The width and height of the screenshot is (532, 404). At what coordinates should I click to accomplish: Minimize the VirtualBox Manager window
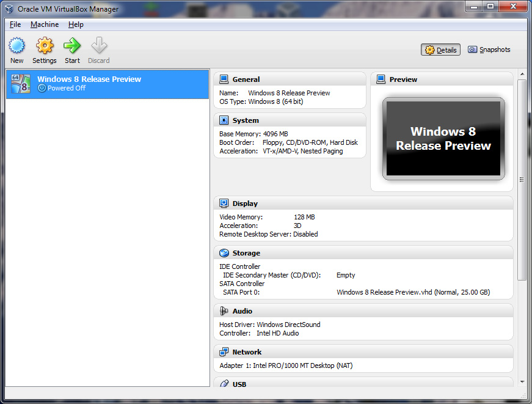pos(474,7)
